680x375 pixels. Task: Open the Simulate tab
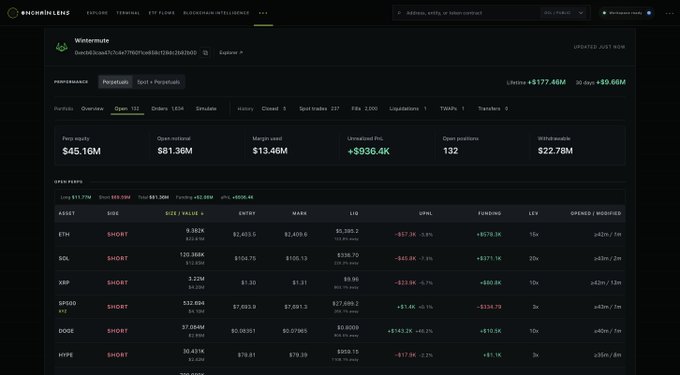206,109
